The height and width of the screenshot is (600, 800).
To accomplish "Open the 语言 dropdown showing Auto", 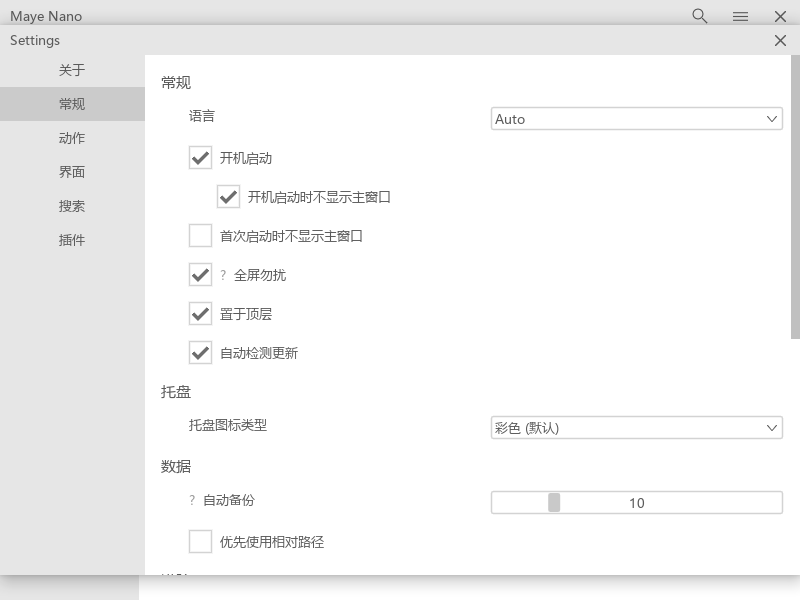I will tap(636, 118).
